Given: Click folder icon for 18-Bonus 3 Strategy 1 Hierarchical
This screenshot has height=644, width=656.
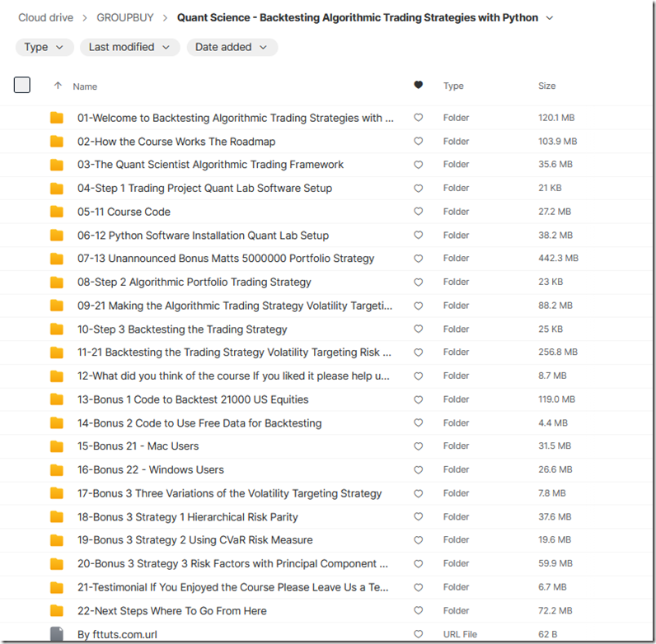Looking at the screenshot, I should click(56, 516).
